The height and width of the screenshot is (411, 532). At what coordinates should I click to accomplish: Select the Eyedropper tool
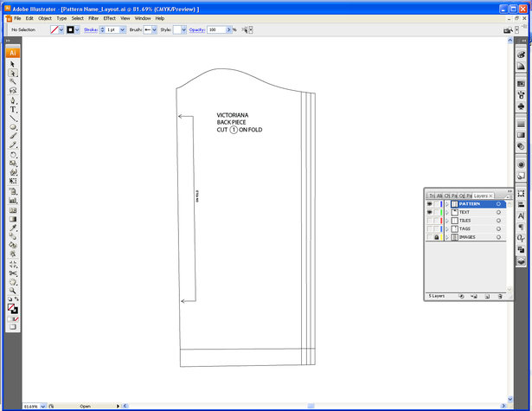coord(13,228)
